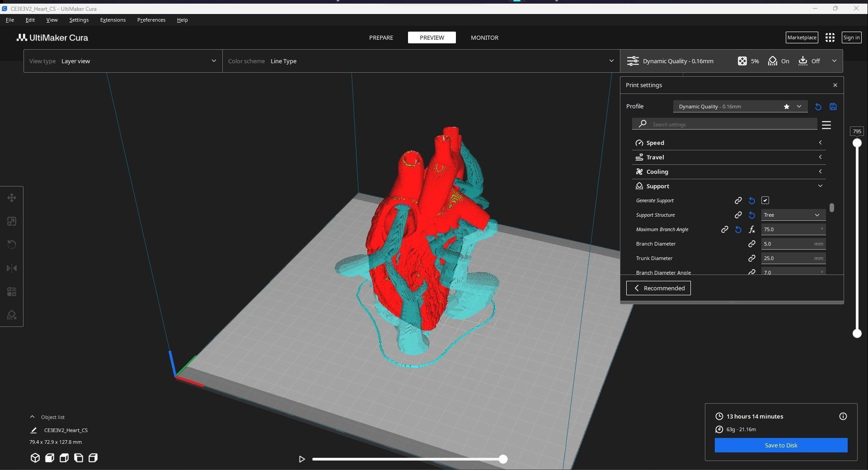Reset the Maximum Branch Angle value
Image resolution: width=868 pixels, height=470 pixels.
(738, 229)
